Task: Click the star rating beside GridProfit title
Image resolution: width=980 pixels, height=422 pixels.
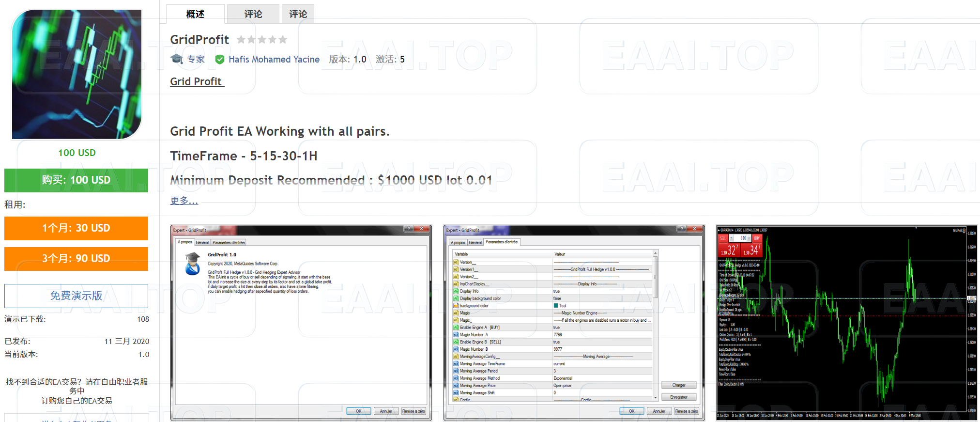Action: tap(262, 40)
